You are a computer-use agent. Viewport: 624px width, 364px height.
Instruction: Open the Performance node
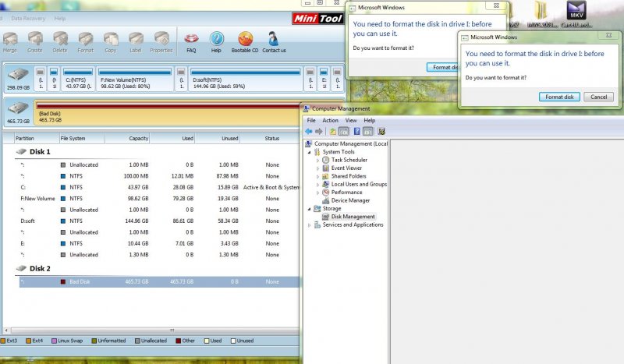click(346, 193)
